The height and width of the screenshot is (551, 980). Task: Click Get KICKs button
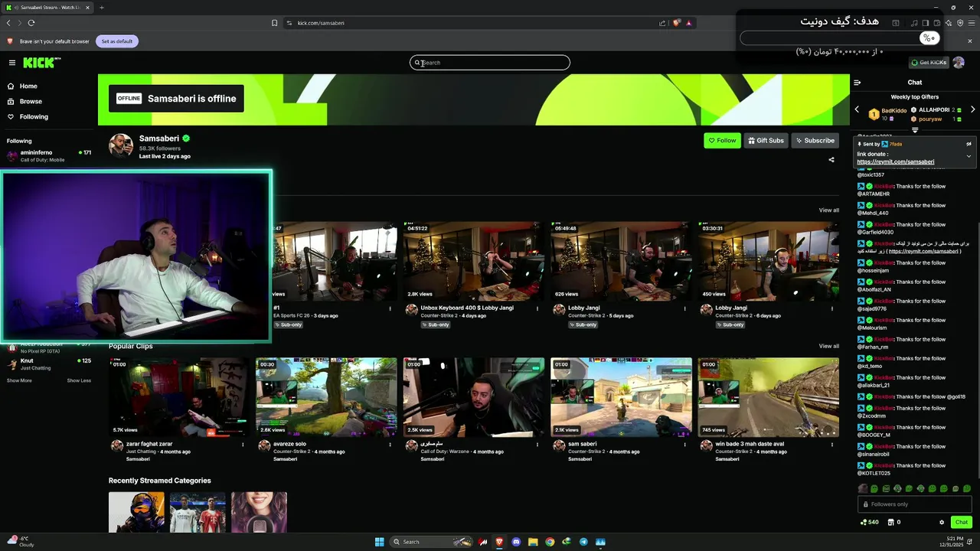(x=929, y=63)
